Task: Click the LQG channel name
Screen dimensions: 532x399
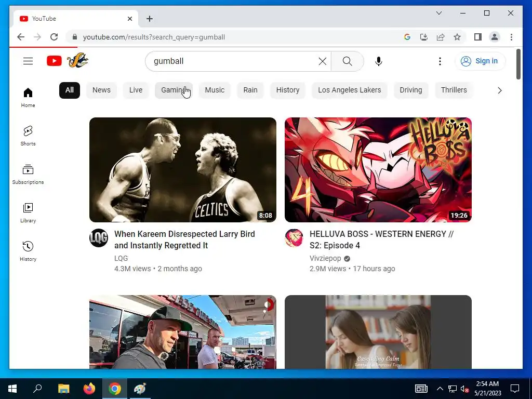Action: (121, 259)
